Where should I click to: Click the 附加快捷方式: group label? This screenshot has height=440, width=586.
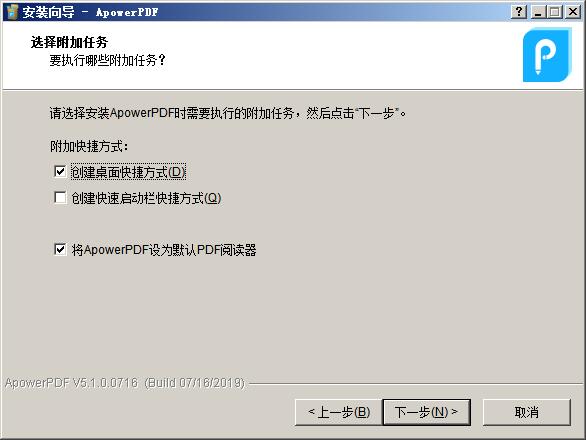click(x=89, y=146)
